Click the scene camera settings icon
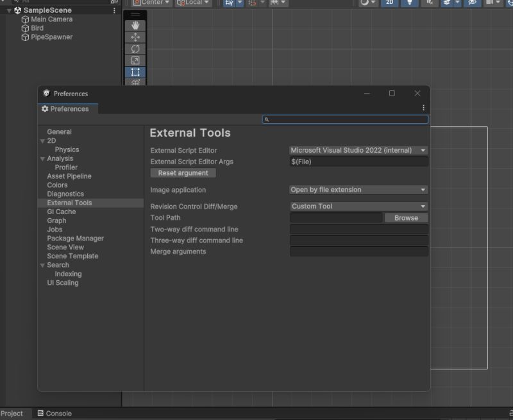Image resolution: width=513 pixels, height=420 pixels. pyautogui.click(x=489, y=3)
